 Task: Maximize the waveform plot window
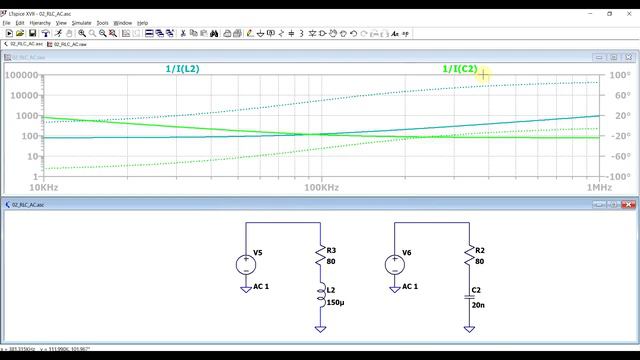(x=613, y=58)
